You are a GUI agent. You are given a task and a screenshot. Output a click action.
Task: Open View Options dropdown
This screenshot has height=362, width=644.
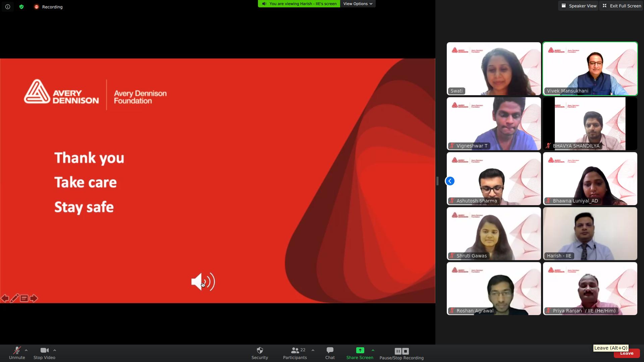[x=358, y=4]
